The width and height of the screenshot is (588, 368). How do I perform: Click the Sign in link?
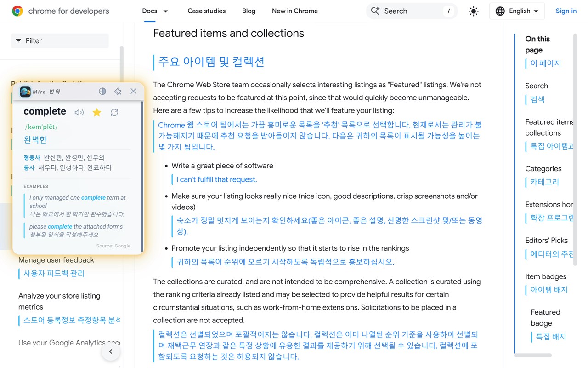point(566,11)
